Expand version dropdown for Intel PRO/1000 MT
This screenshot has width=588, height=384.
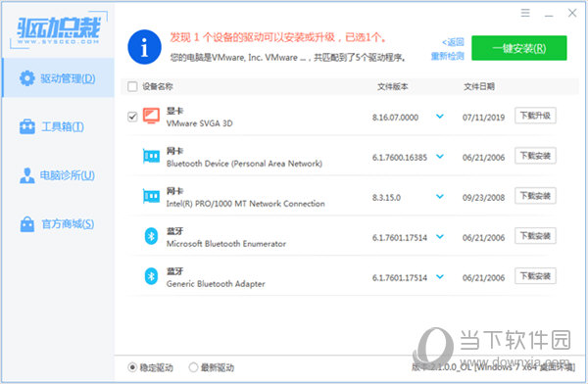pos(440,197)
